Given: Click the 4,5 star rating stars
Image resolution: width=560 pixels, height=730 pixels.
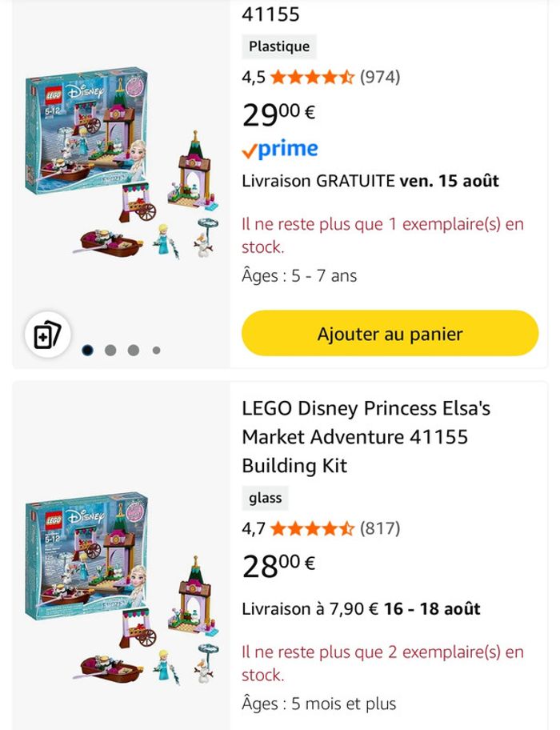Looking at the screenshot, I should pyautogui.click(x=312, y=78).
